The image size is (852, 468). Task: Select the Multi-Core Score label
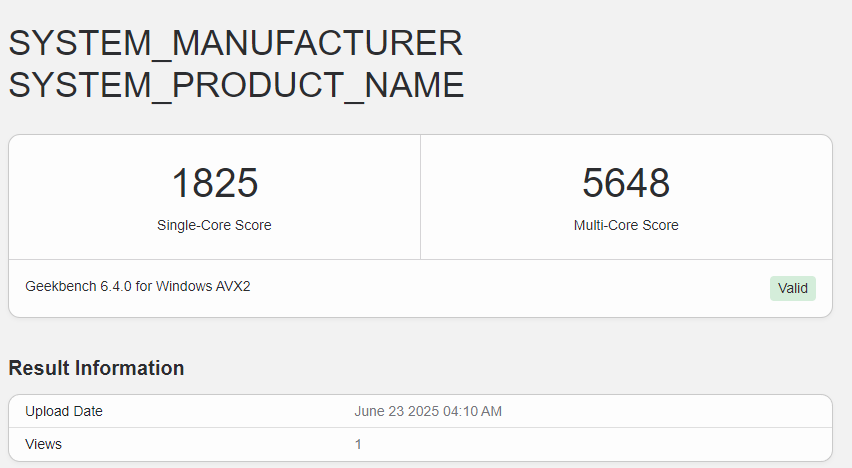[626, 225]
